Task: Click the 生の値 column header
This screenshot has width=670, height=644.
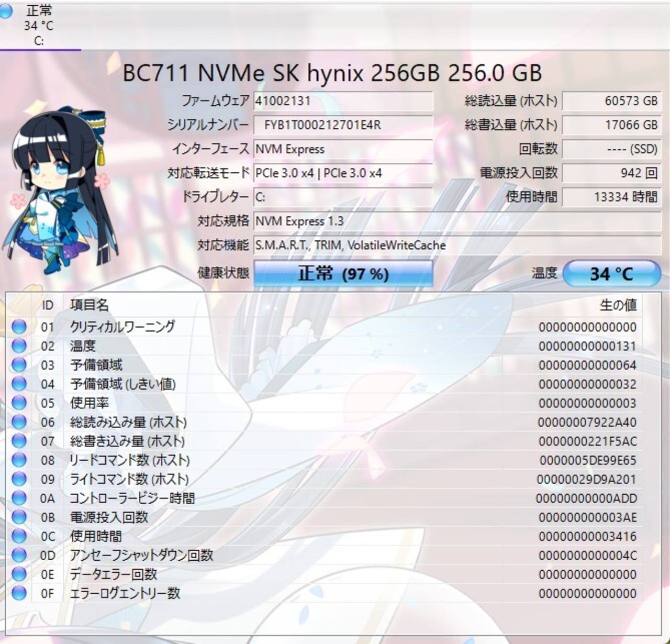Action: [x=618, y=305]
